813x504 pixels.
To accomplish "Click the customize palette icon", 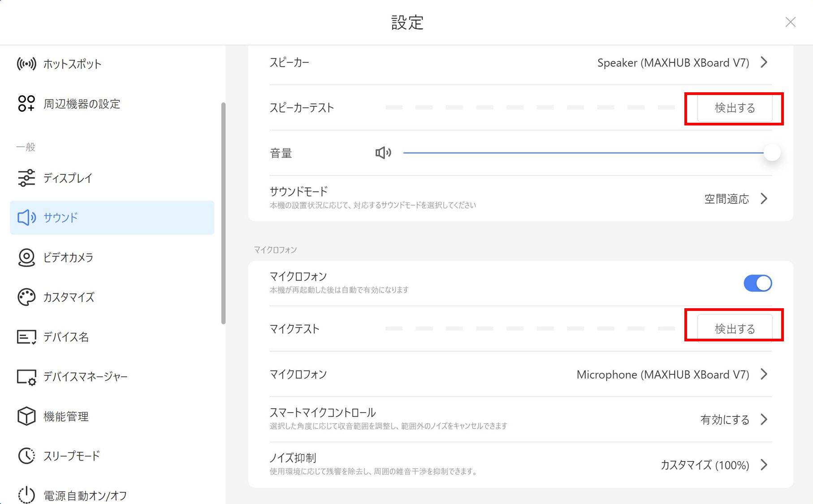I will [x=26, y=297].
